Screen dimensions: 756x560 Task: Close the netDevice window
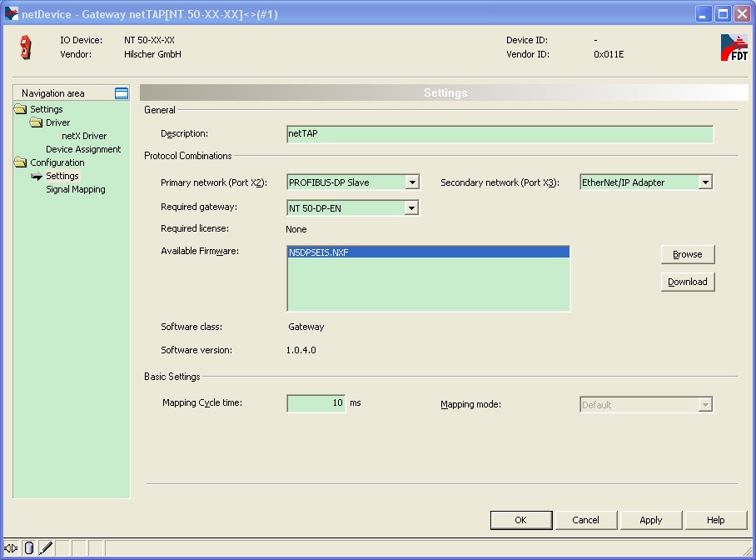click(x=742, y=14)
